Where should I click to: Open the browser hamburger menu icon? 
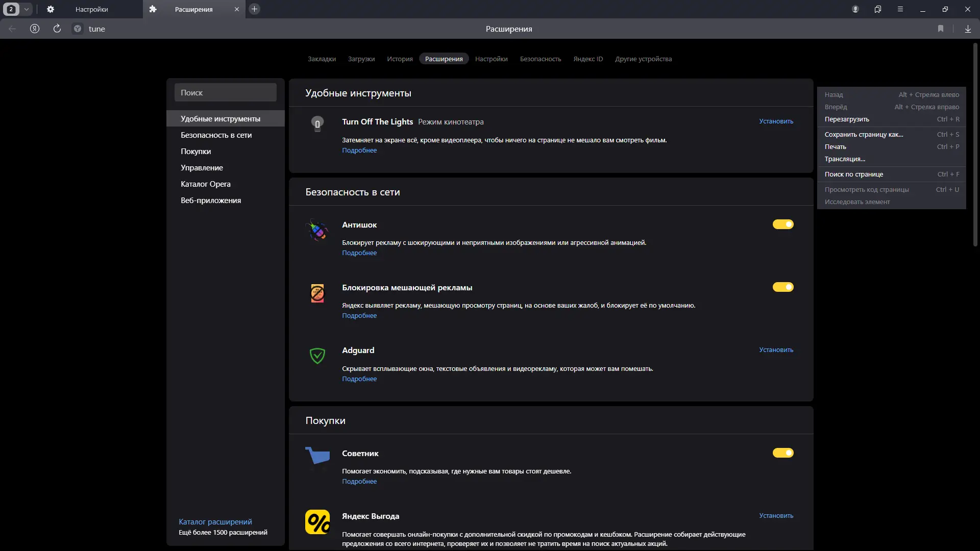[x=900, y=9]
